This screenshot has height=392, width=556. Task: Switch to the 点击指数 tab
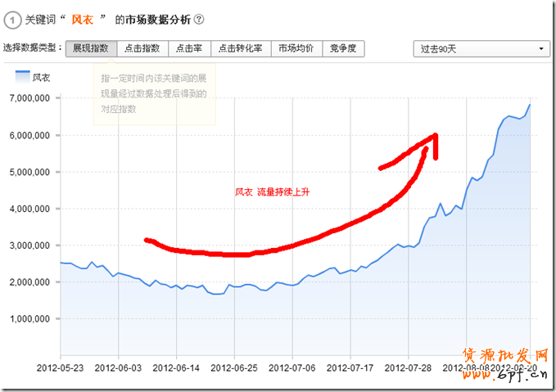[x=142, y=48]
